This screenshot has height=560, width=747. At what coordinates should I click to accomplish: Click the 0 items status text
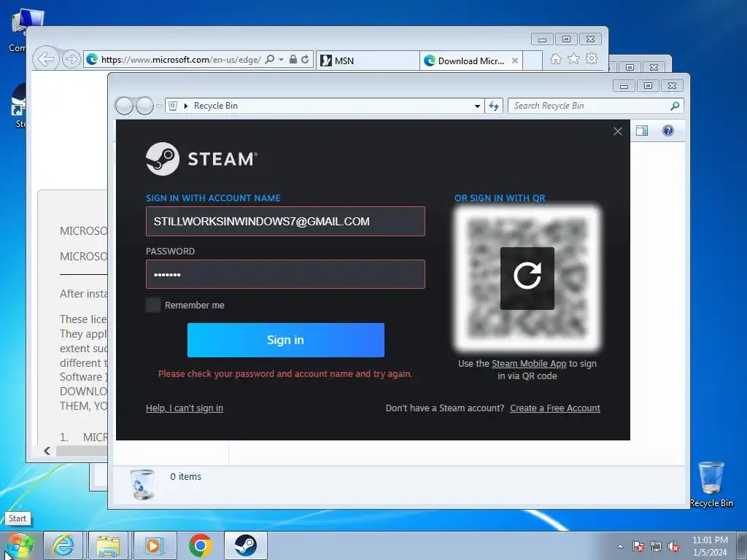point(186,476)
